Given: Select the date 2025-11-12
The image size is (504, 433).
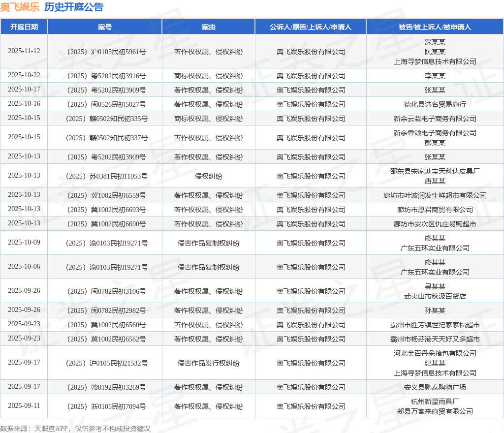Looking at the screenshot, I should pos(24,51).
